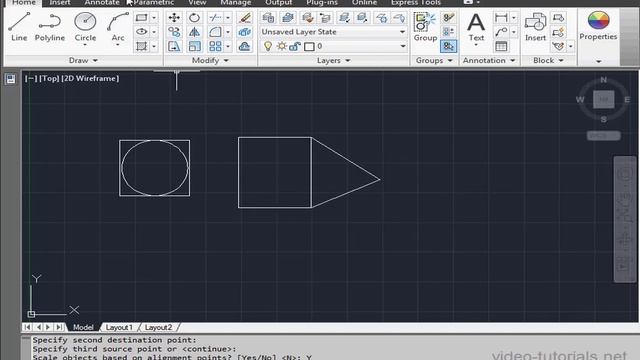Expand the Draw panel

(83, 60)
